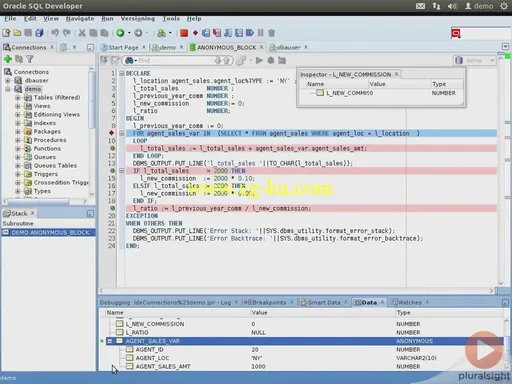Image resolution: width=512 pixels, height=384 pixels.
Task: Click the Pause debugger icon
Action: (261, 33)
